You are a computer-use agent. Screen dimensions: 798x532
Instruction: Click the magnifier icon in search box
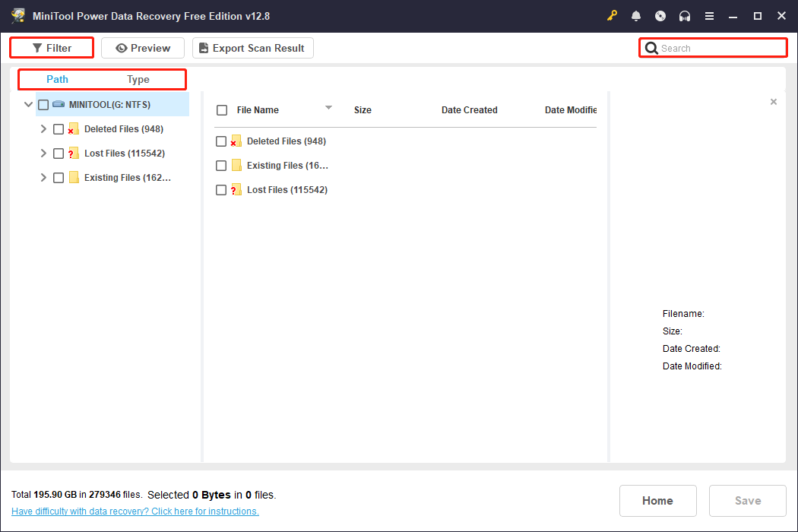pos(652,47)
